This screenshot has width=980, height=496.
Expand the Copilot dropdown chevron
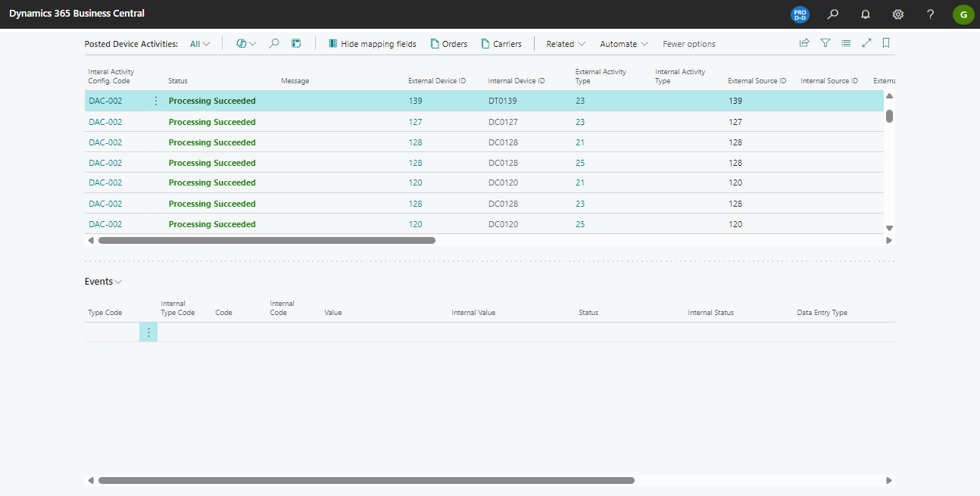point(253,44)
